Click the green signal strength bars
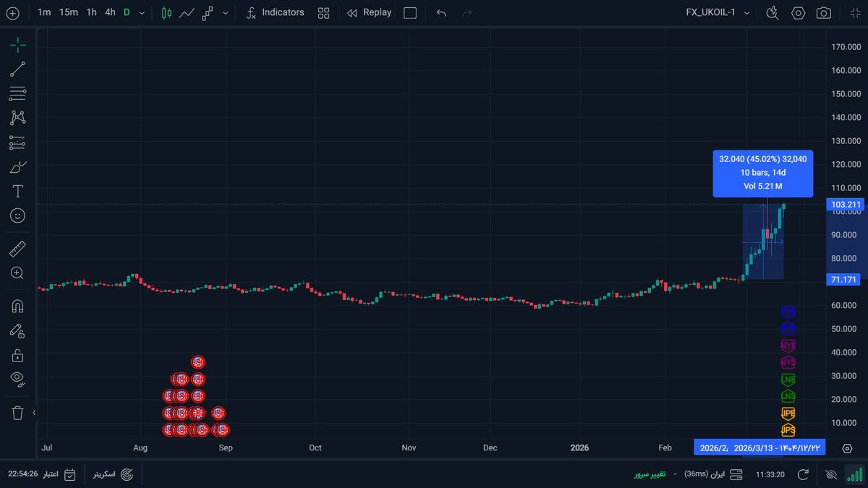The height and width of the screenshot is (488, 868). tap(855, 474)
